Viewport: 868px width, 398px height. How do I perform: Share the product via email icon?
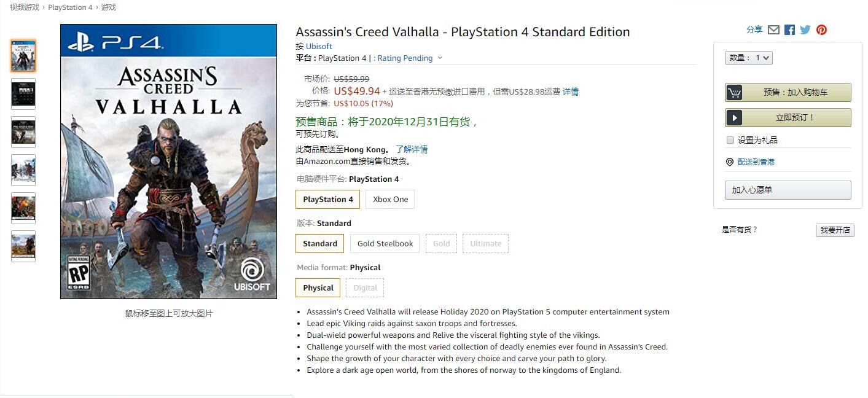click(x=773, y=29)
